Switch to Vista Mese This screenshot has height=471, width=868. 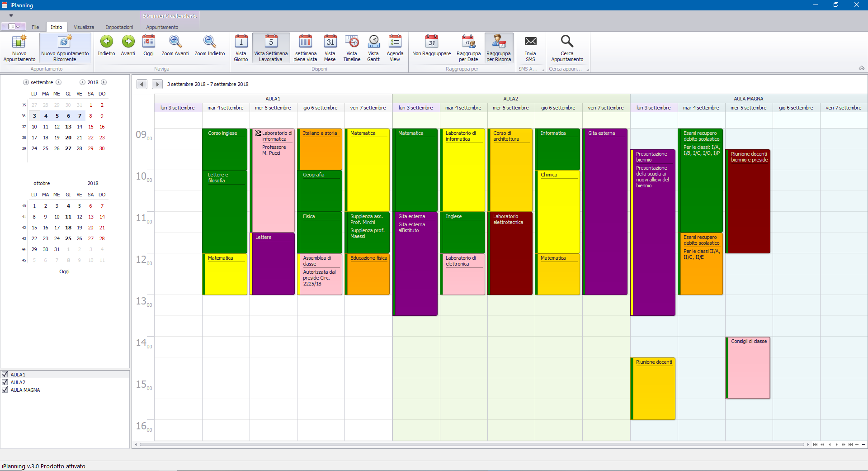[x=330, y=48]
